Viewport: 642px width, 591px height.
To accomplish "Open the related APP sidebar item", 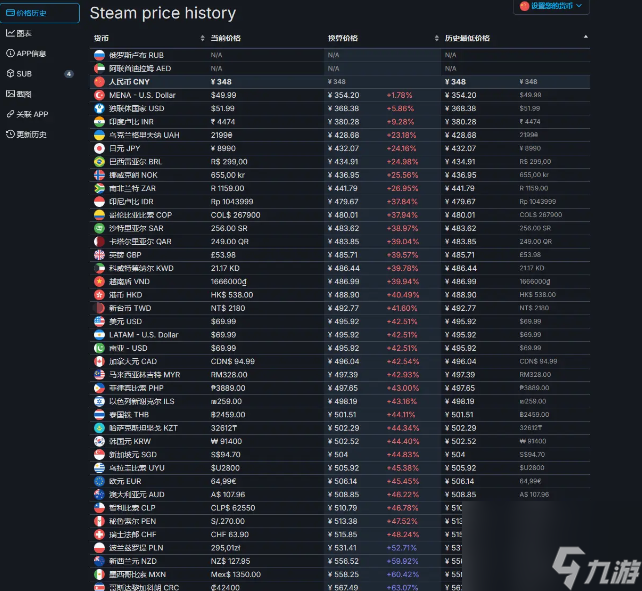I will 27,114.
